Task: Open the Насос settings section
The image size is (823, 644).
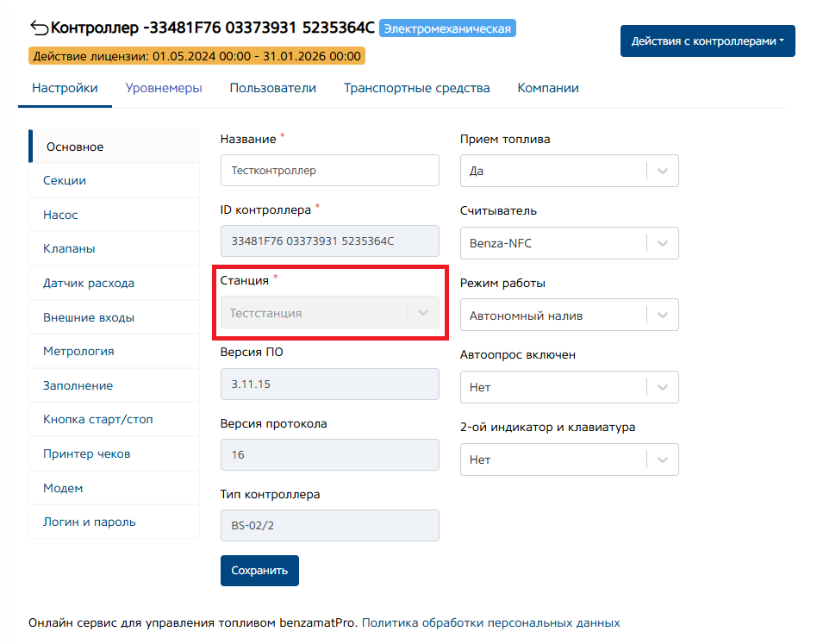Action: 60,215
